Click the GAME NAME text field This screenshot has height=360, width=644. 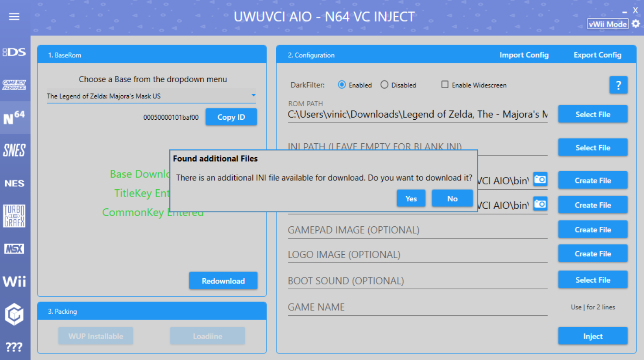417,308
